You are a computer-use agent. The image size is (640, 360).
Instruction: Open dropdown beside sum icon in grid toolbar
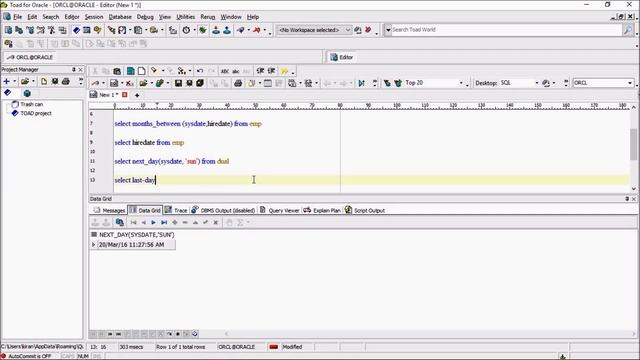(x=248, y=222)
